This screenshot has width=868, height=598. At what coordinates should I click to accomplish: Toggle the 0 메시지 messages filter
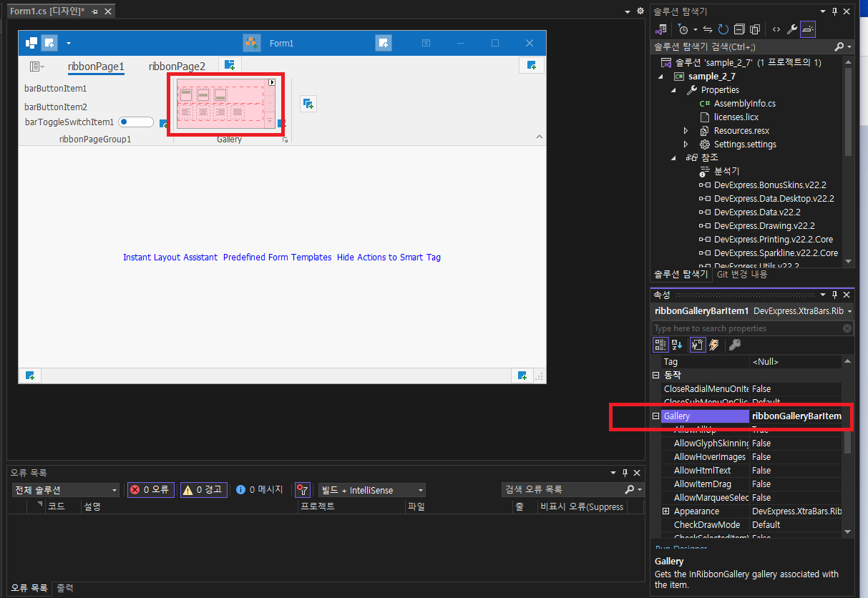click(x=260, y=490)
